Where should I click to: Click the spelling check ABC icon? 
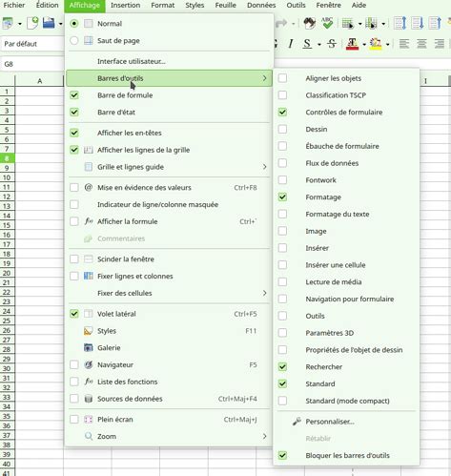(327, 23)
